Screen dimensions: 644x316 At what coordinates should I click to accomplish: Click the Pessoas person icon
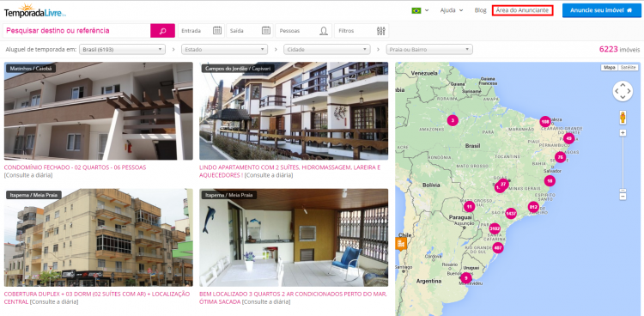[x=324, y=31]
